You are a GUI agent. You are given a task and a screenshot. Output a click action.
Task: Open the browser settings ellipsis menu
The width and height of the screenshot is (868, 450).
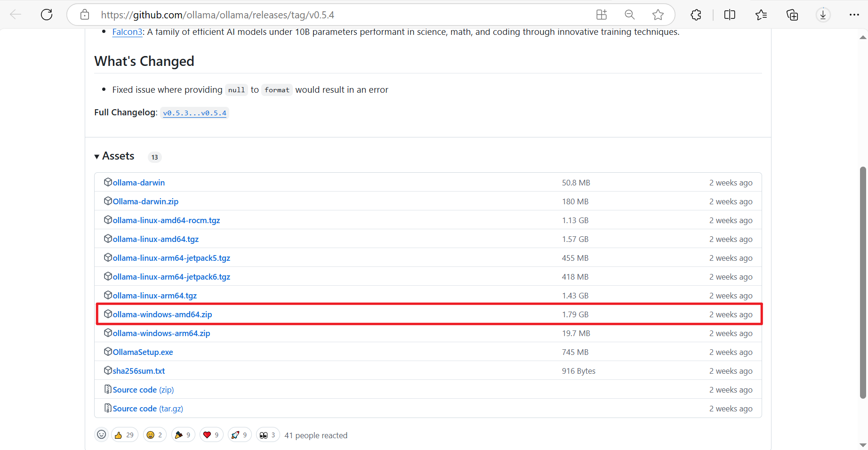(x=854, y=15)
